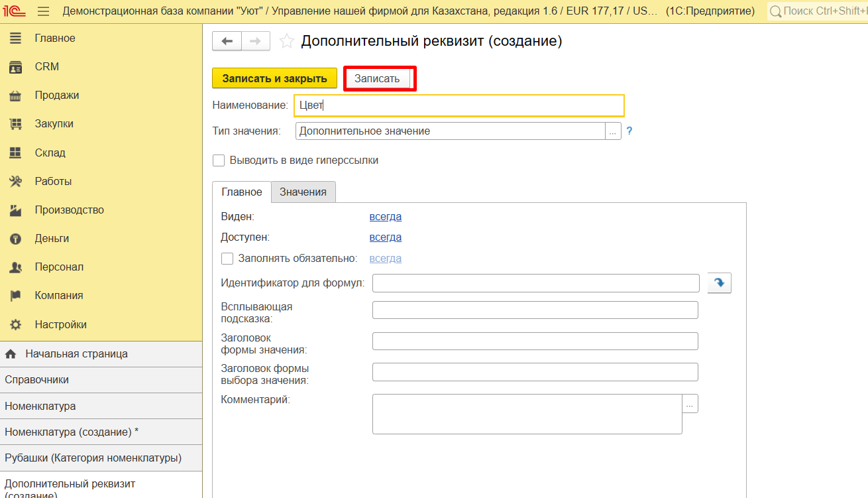
Task: Click the Наименование input field
Action: click(x=459, y=105)
